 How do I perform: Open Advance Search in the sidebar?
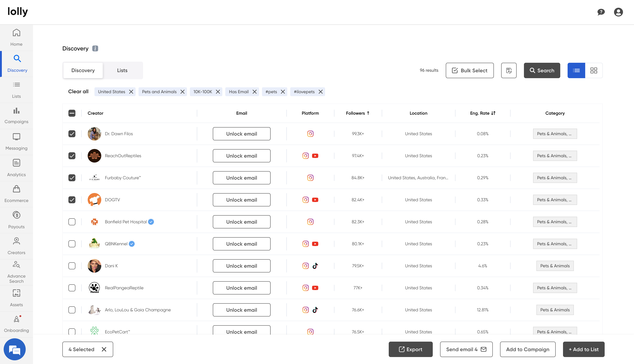pos(17,272)
